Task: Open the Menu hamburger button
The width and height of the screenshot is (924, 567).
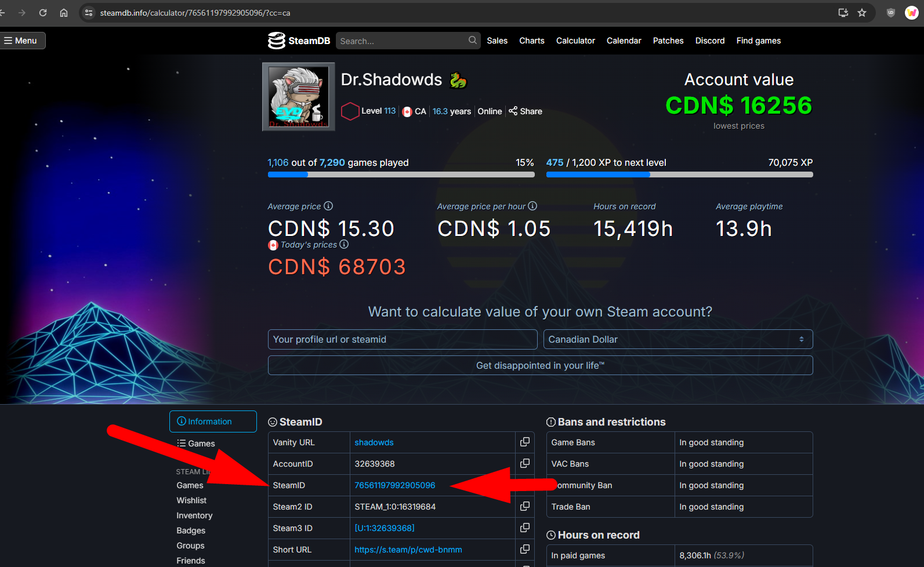Action: tap(21, 41)
